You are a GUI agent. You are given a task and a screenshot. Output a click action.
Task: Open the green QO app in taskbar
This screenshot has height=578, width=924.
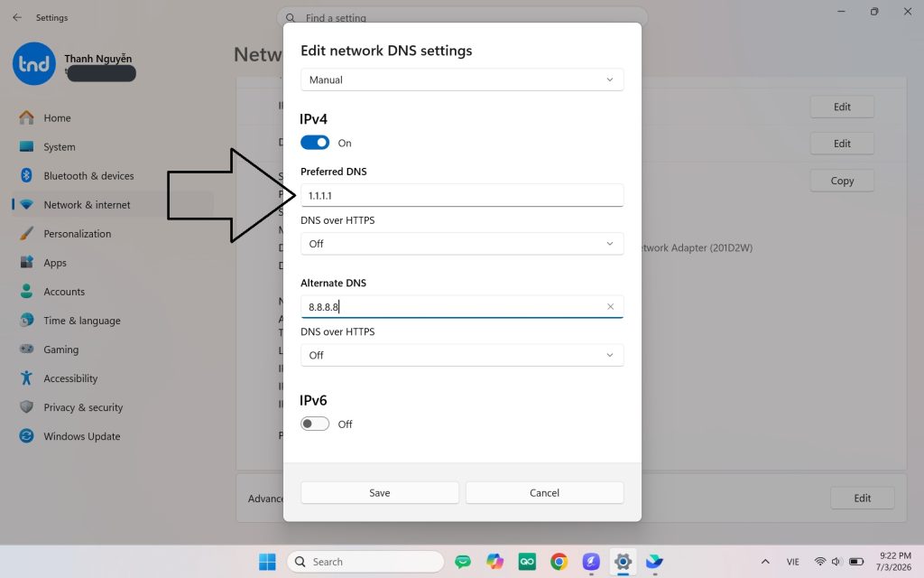pos(527,562)
